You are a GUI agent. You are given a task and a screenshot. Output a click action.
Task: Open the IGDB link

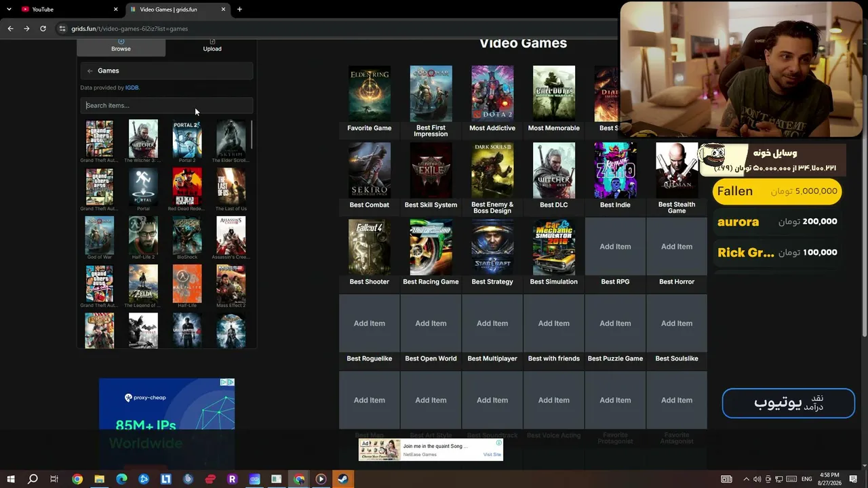click(x=132, y=87)
